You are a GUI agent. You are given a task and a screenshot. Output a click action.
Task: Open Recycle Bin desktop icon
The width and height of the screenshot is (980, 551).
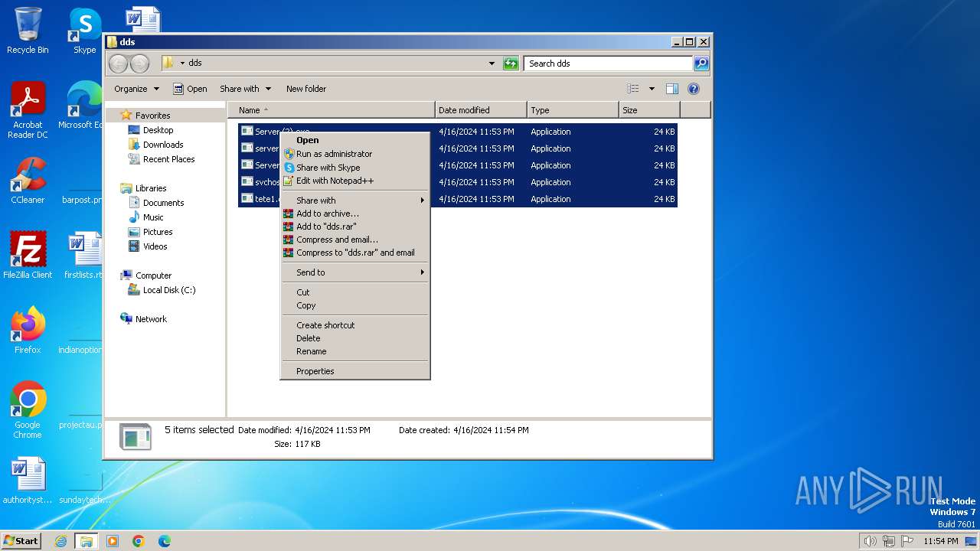pyautogui.click(x=28, y=31)
